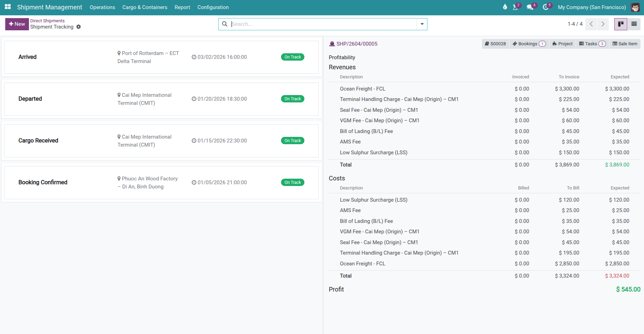644x334 pixels.
Task: Open the gear beside Shipment Tracking
Action: (79, 27)
